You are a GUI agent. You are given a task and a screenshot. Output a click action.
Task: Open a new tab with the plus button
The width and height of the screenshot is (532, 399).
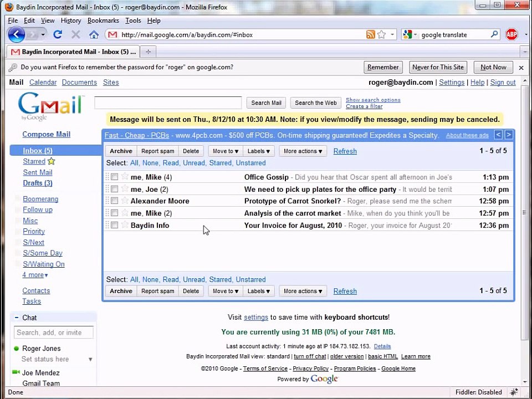click(x=149, y=52)
